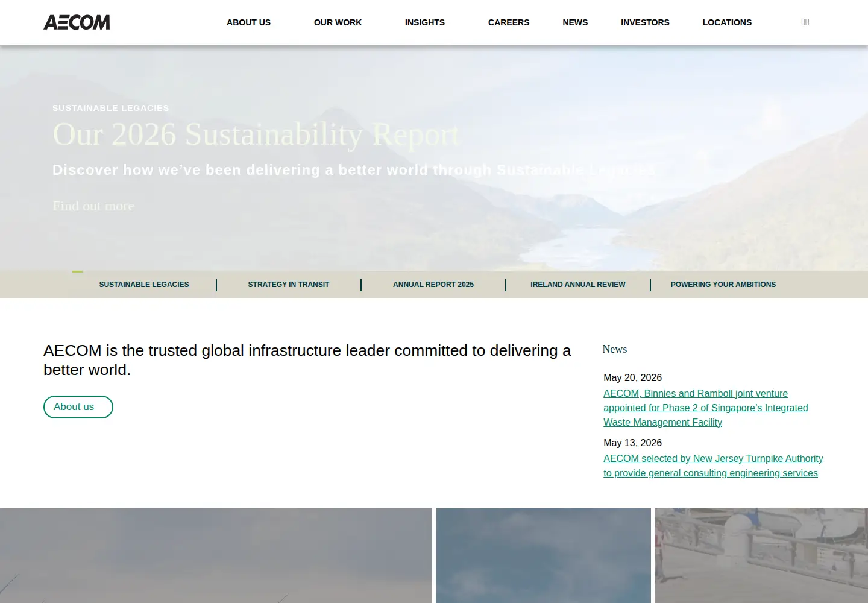The image size is (868, 603).
Task: Click the Our 2026 Sustainability Report headline
Action: pos(256,134)
